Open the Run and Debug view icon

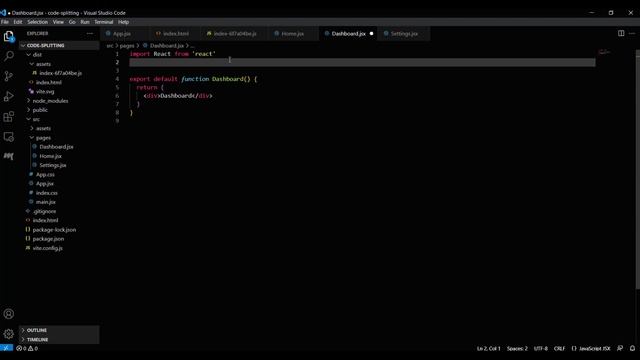[x=9, y=96]
